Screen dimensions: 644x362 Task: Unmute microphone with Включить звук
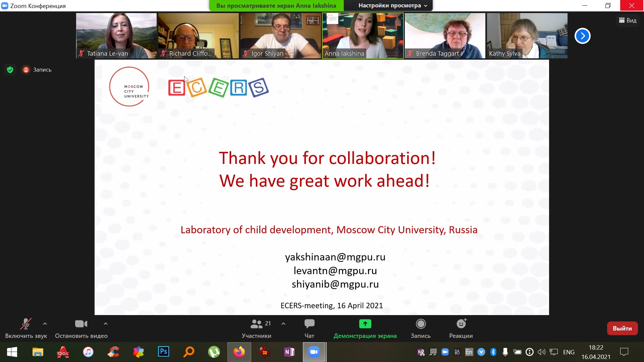(x=26, y=324)
